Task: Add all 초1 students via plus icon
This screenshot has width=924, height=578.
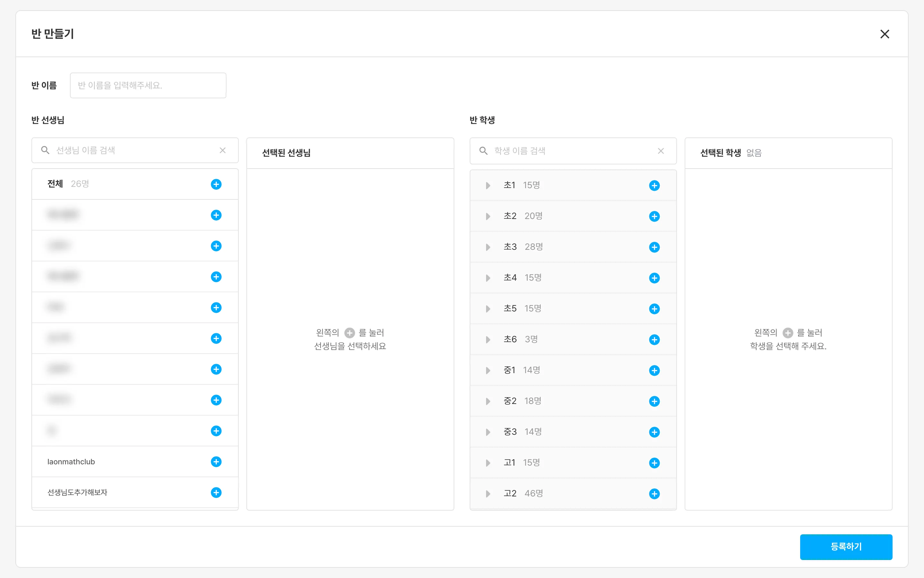Action: pyautogui.click(x=654, y=185)
